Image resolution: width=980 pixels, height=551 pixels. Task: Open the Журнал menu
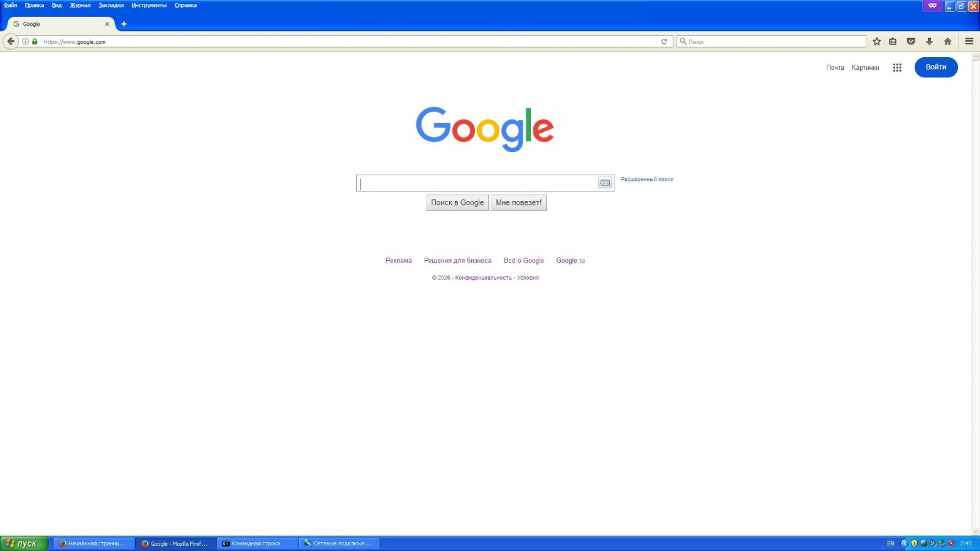point(80,5)
